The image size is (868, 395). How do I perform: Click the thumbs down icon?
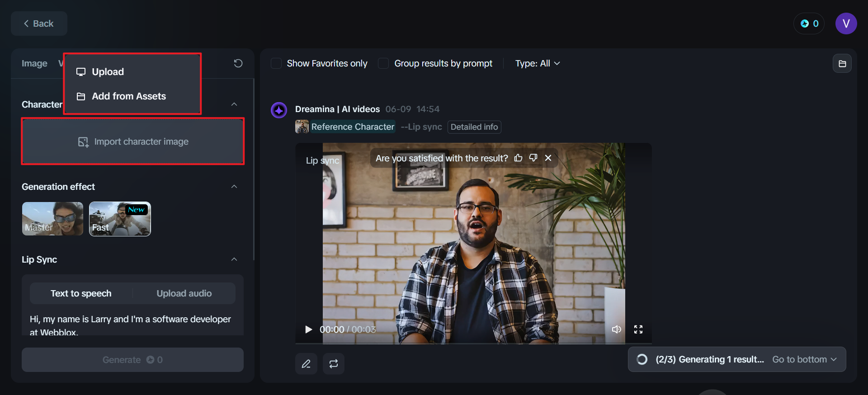coord(533,158)
